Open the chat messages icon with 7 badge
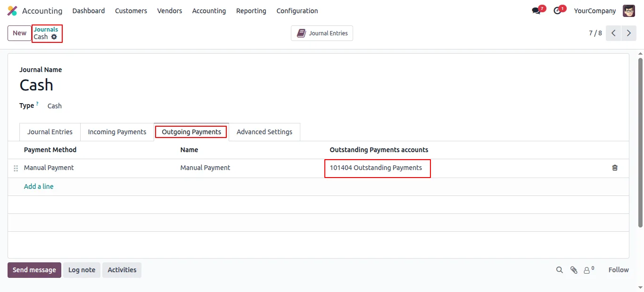The image size is (644, 292). point(536,11)
